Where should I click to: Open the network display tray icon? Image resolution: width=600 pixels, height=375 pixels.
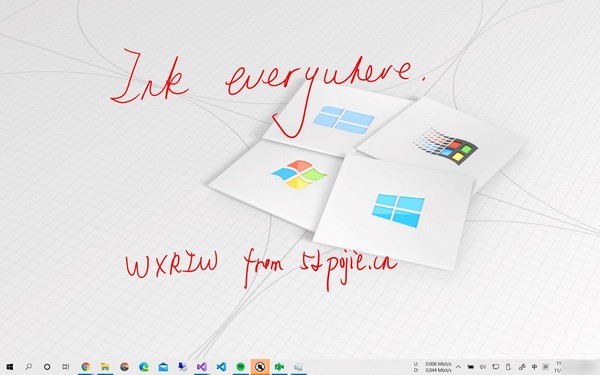495,367
